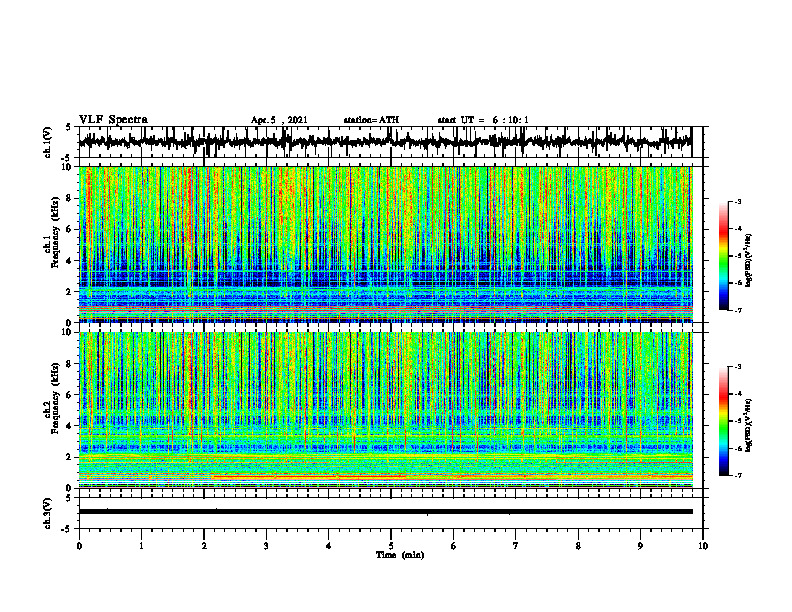Click the time axis tick label '10'
This screenshot has width=792, height=612.
703,546
